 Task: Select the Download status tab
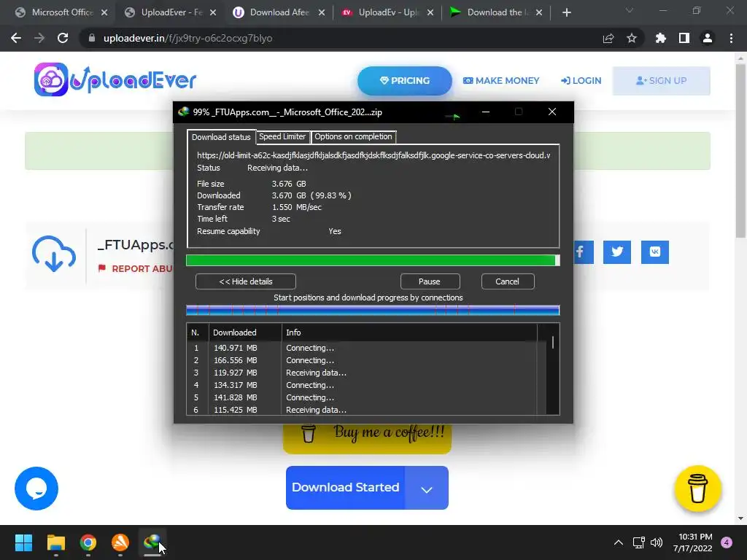coord(221,137)
